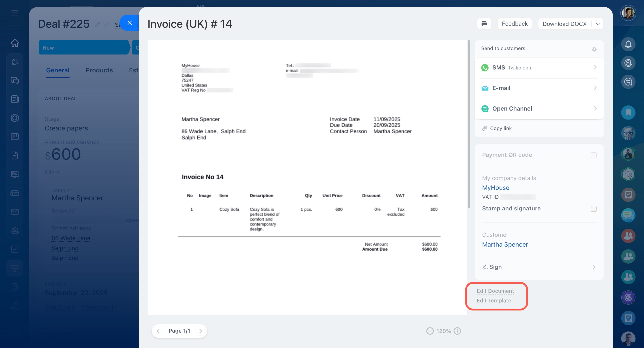Screen dimensions: 644x348
Task: Click Create field in Deal window
Action: pyautogui.click(x=97, y=307)
